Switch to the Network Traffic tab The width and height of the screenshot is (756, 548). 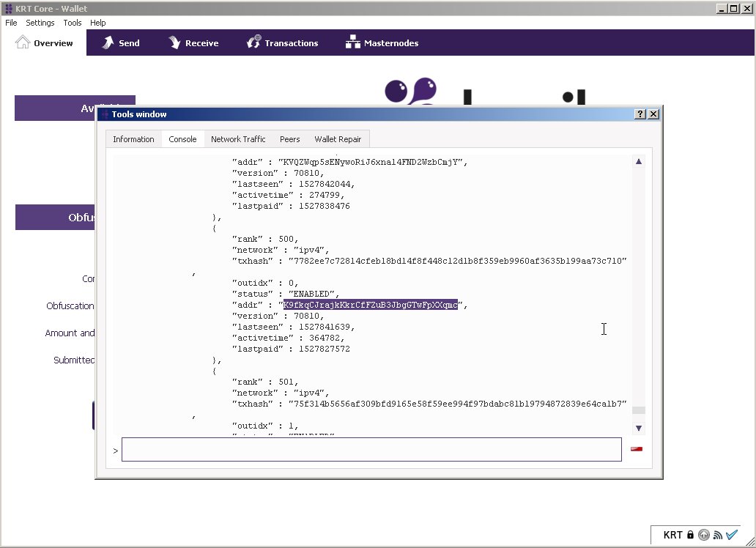[238, 139]
